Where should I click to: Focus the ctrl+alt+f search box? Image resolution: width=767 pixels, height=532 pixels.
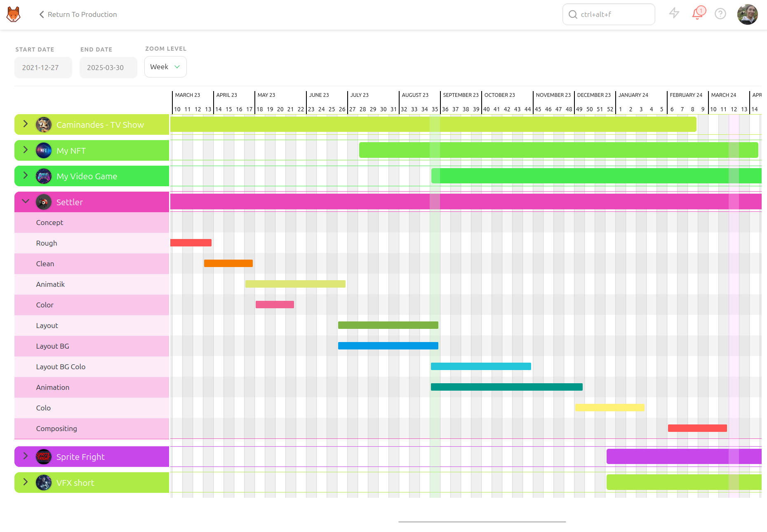[x=609, y=14]
